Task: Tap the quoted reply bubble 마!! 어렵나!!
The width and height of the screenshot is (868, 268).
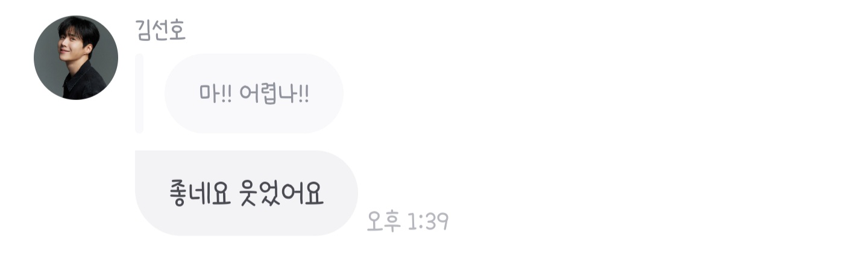Action: 254,93
